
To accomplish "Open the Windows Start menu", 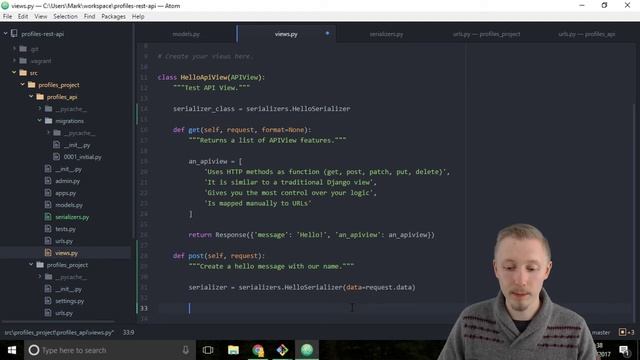I will pyautogui.click(x=12, y=350).
